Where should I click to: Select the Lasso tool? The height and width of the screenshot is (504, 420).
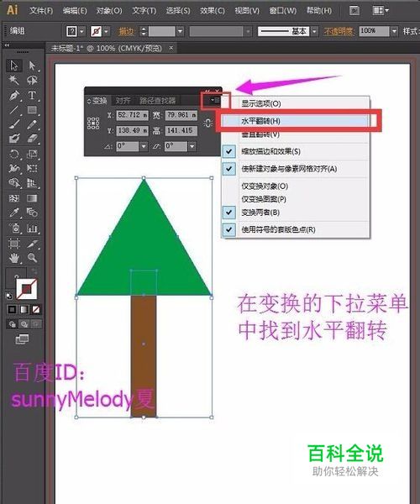(32, 80)
